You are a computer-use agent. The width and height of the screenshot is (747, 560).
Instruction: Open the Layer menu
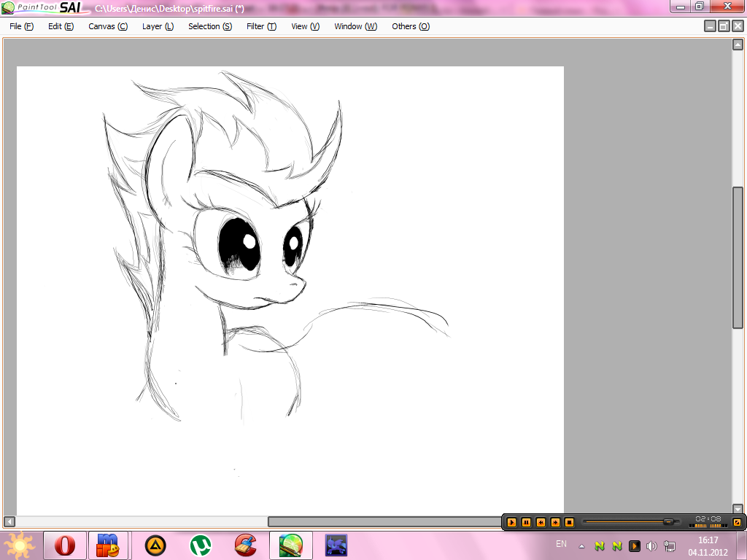(158, 26)
